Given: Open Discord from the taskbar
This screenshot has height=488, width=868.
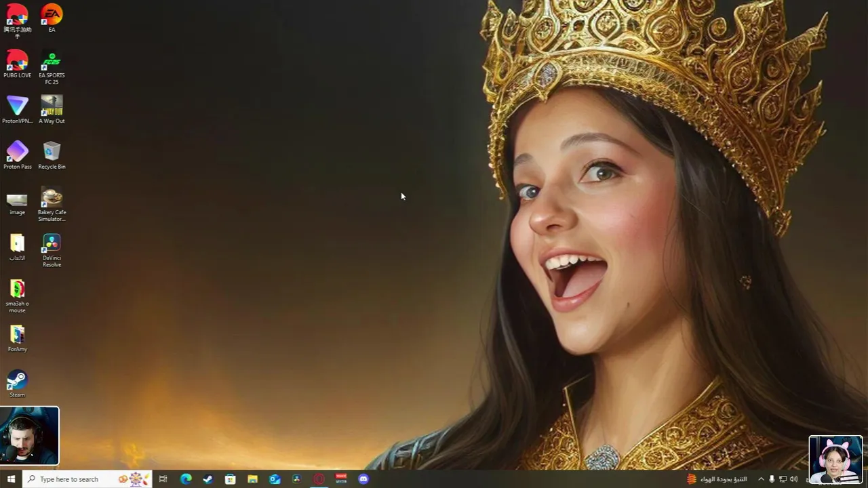Looking at the screenshot, I should point(363,479).
